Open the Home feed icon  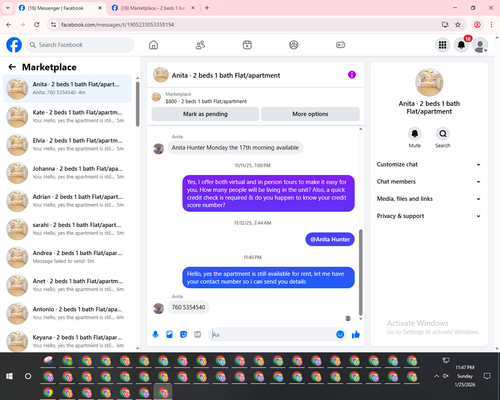153,45
